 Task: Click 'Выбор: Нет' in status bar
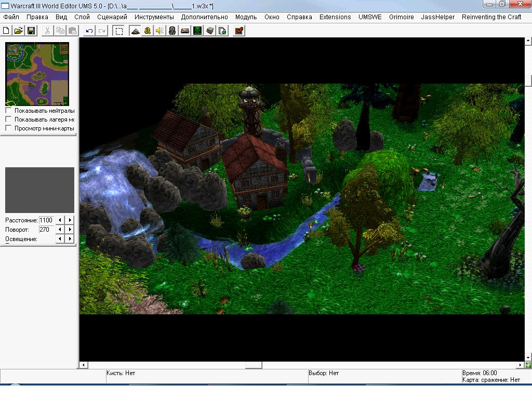324,373
